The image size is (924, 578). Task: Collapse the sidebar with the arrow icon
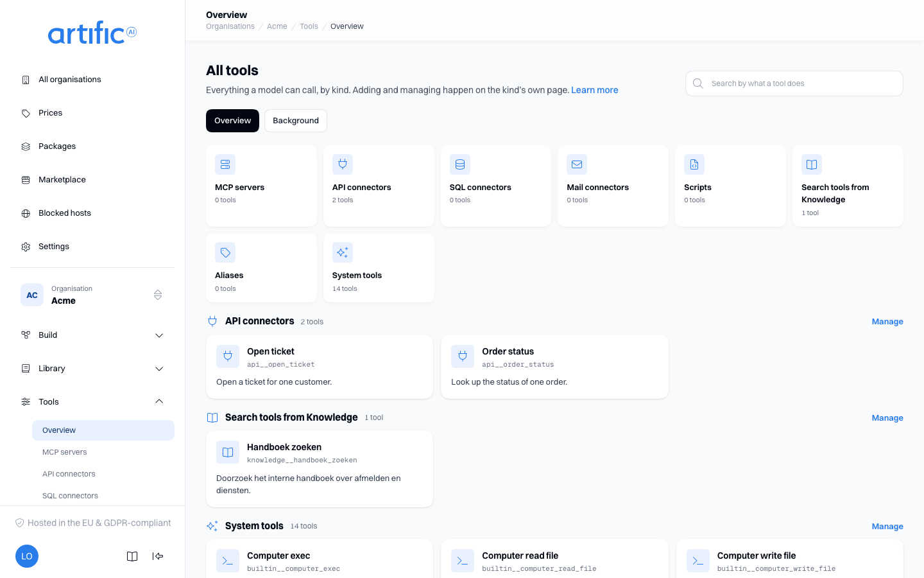pyautogui.click(x=158, y=556)
